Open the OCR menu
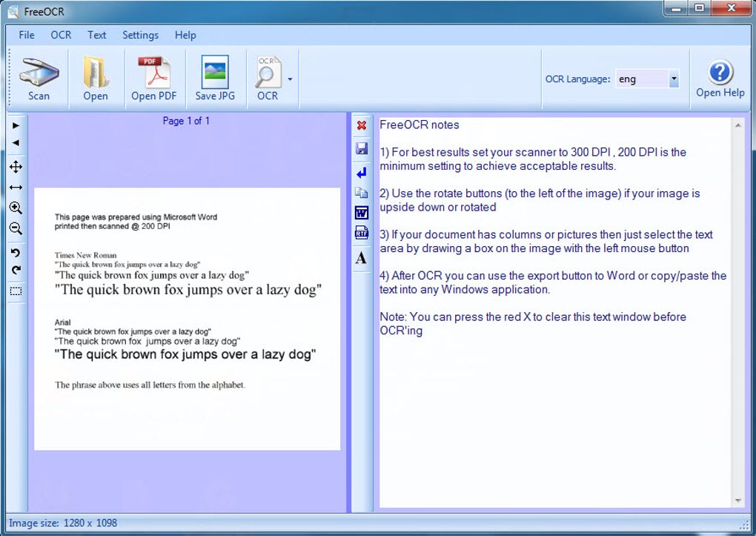 pos(61,35)
